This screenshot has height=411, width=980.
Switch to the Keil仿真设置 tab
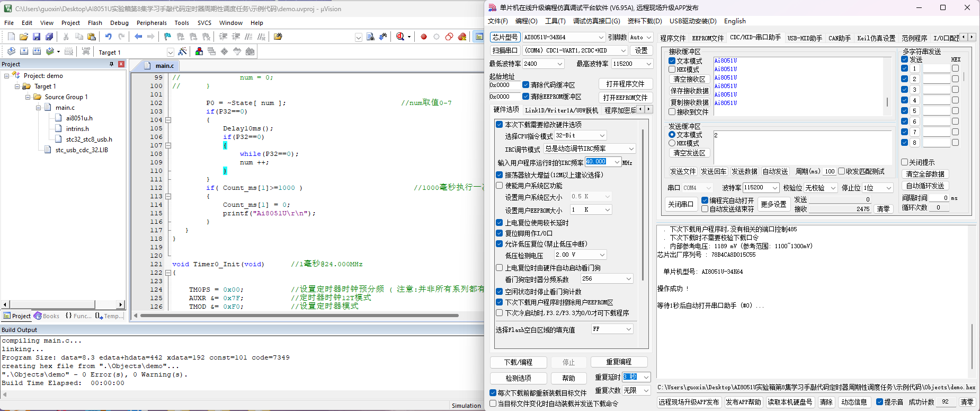click(876, 38)
